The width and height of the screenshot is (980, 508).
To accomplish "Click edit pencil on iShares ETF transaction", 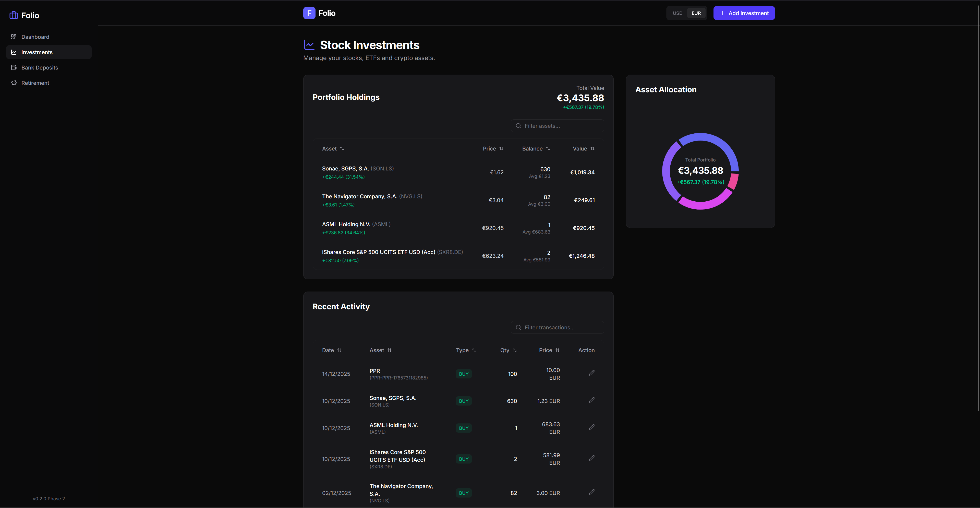I will tap(591, 458).
